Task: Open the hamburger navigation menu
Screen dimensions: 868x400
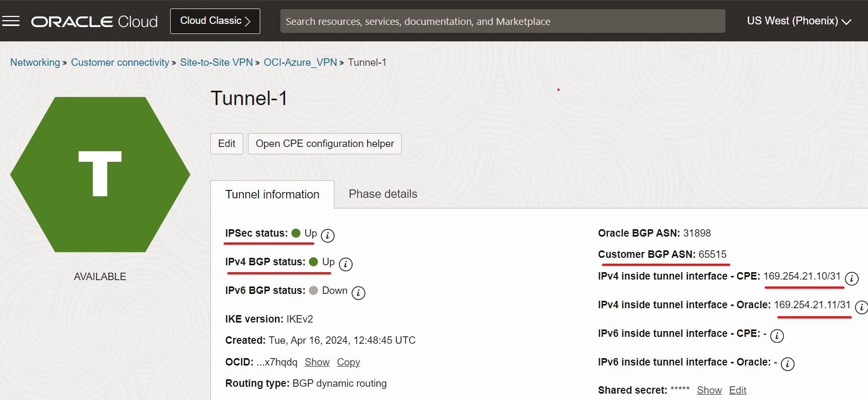Action: click(11, 21)
